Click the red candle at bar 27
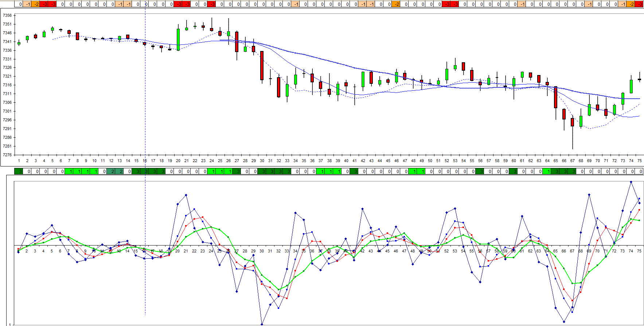The height and width of the screenshot is (326, 644). (237, 42)
